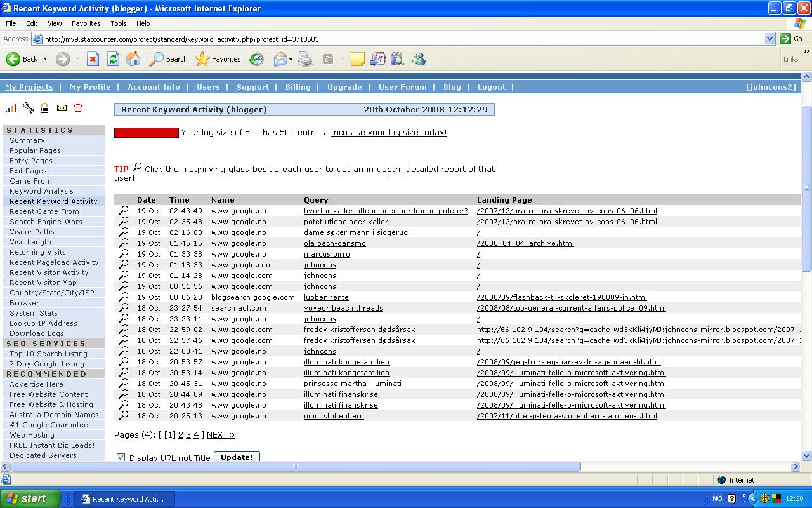The image size is (812, 508).
Task: Print page with printer icon
Action: pyautogui.click(x=305, y=59)
